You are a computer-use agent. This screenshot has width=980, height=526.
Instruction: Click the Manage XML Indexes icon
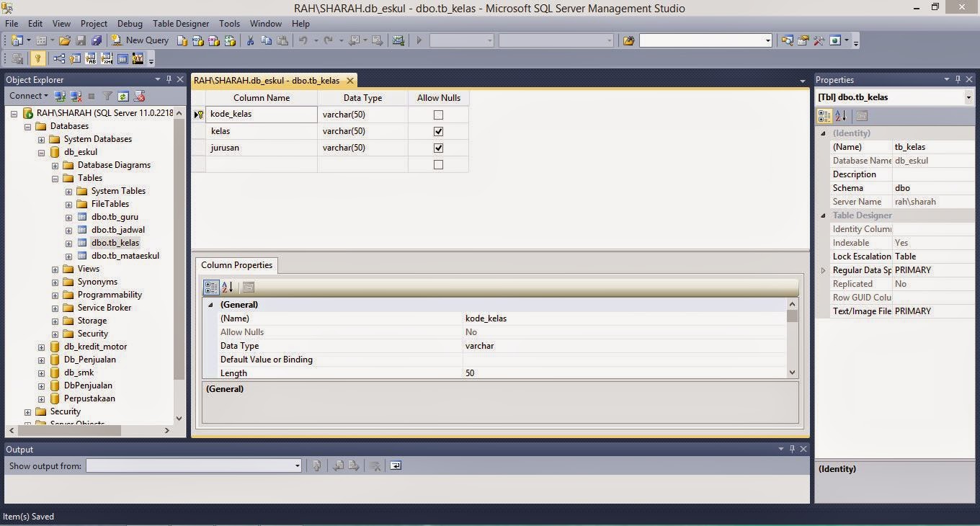click(107, 58)
